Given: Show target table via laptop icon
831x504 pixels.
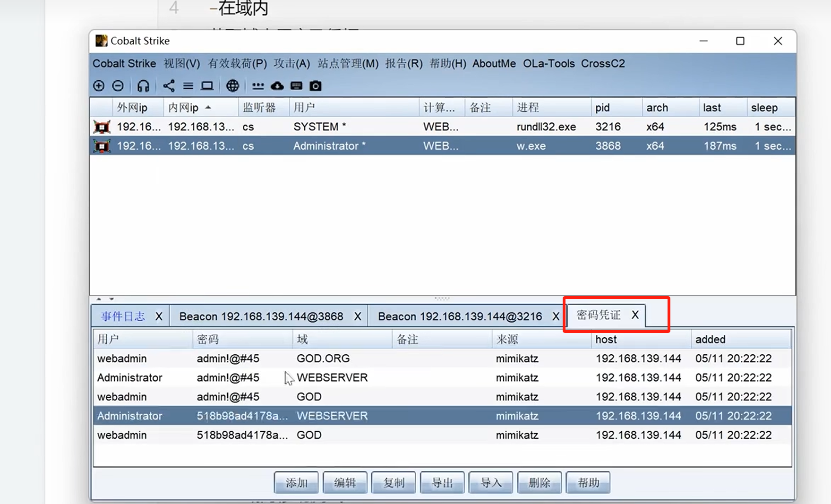Looking at the screenshot, I should [x=207, y=86].
